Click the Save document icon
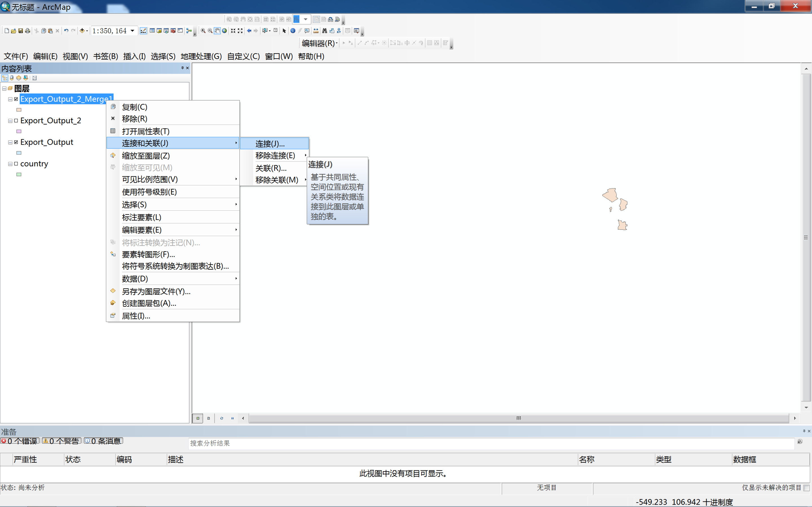This screenshot has width=812, height=507. pos(21,31)
